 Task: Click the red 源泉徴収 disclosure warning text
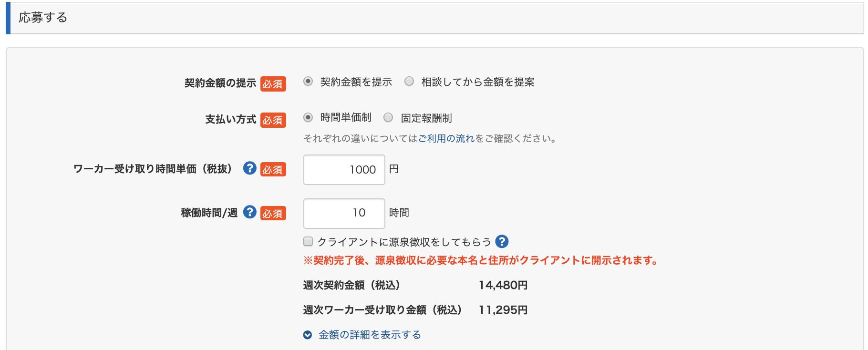pos(481,260)
